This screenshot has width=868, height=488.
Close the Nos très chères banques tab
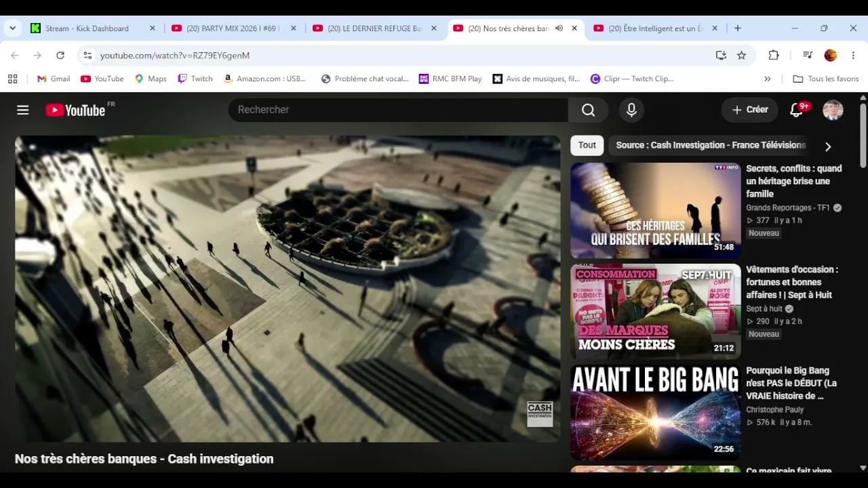[x=574, y=28]
